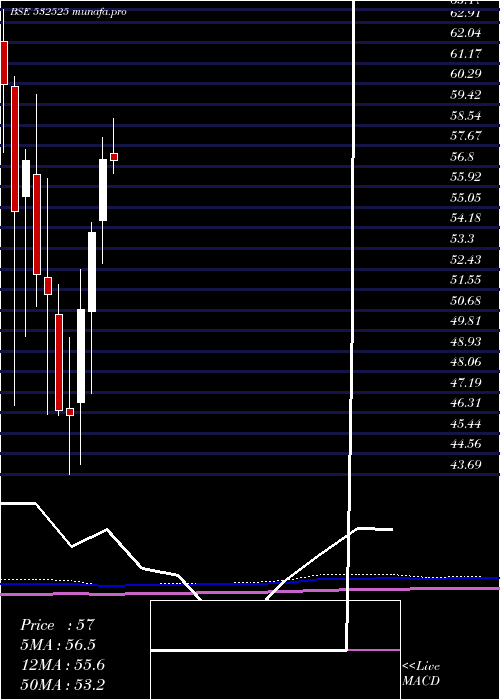
Task: Select the 54.18 price axis label
Action: [466, 218]
